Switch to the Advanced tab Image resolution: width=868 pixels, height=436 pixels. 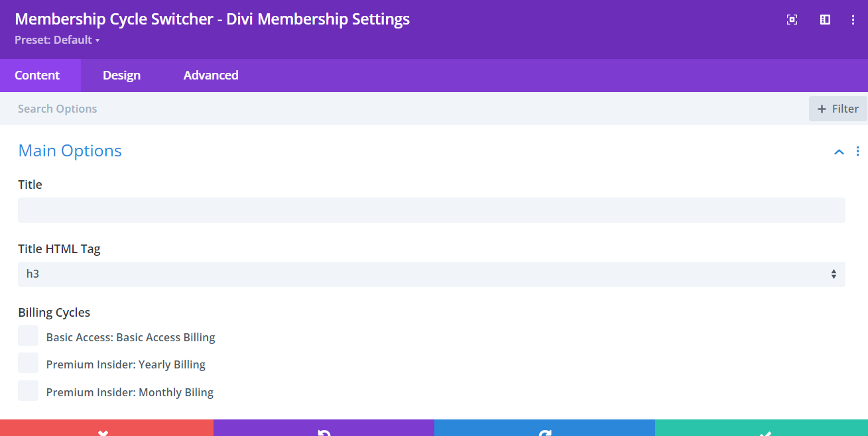point(210,75)
